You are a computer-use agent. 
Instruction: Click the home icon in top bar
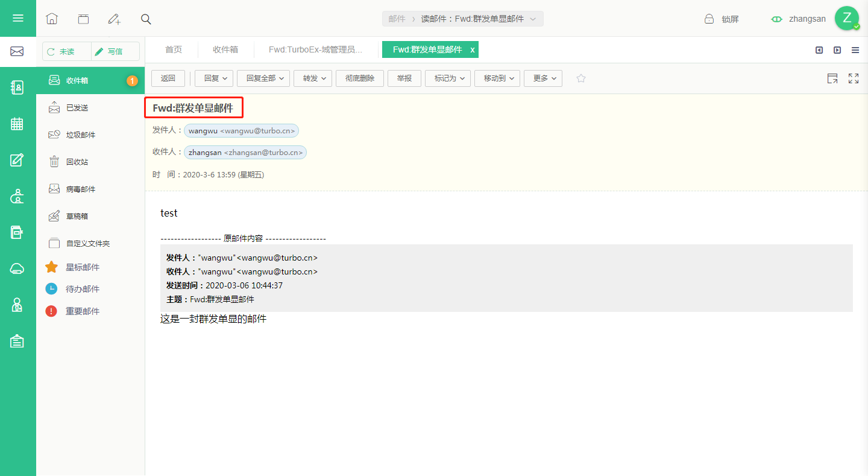point(52,19)
